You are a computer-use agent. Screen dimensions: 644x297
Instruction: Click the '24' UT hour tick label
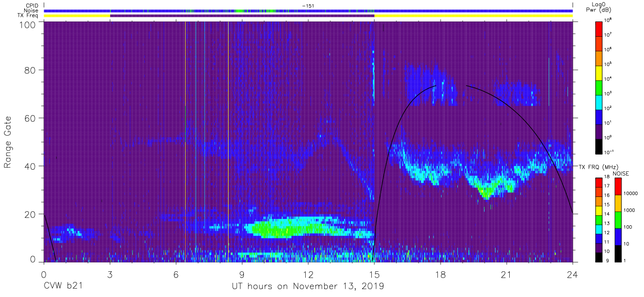(x=573, y=274)
